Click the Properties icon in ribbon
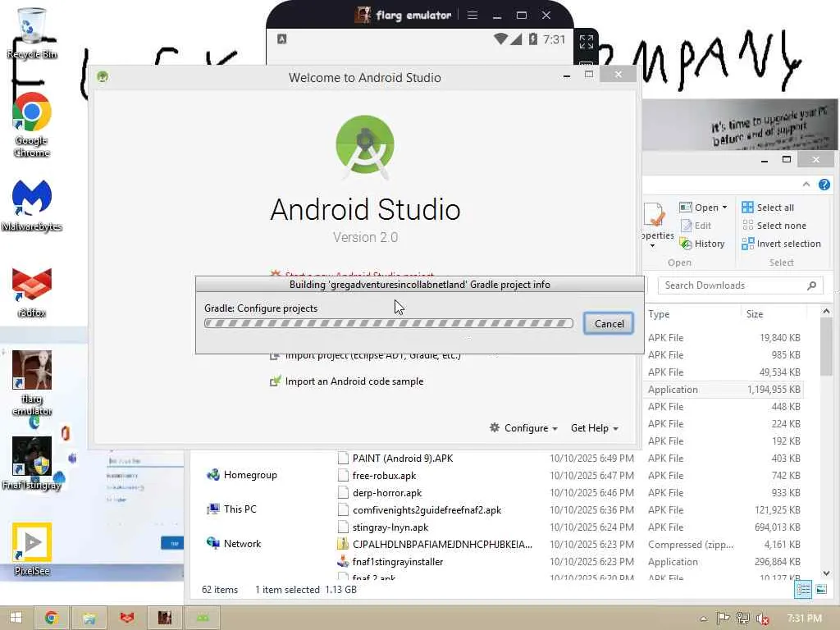840x630 pixels. coord(655,216)
